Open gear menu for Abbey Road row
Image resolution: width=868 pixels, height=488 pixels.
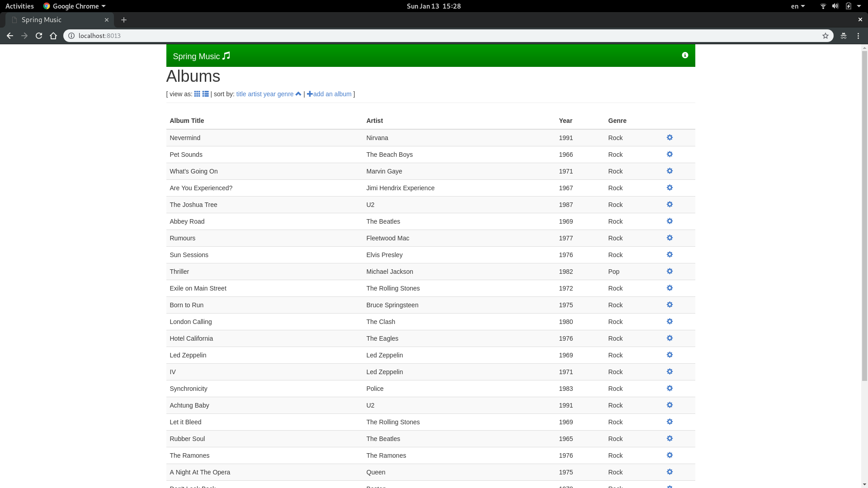click(670, 221)
